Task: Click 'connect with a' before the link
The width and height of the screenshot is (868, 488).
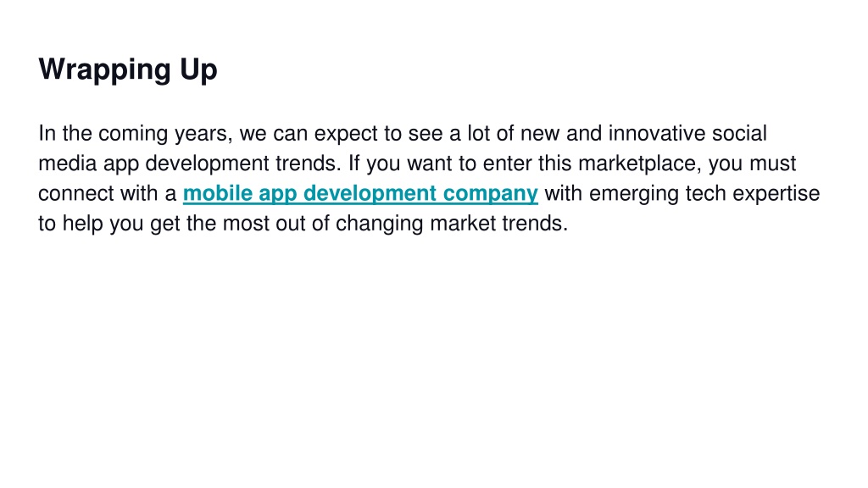Action: pos(108,194)
